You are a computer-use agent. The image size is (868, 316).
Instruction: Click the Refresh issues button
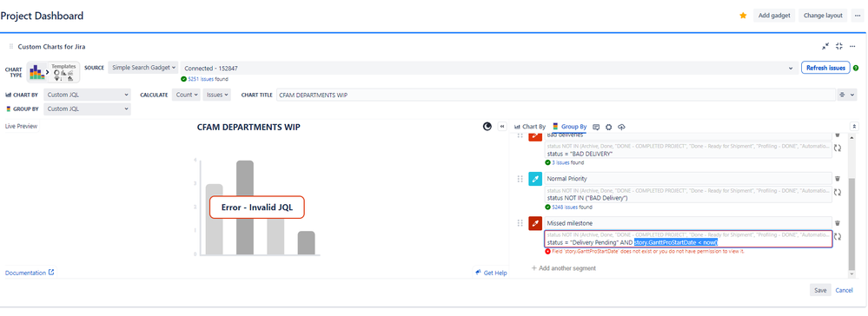pyautogui.click(x=826, y=68)
